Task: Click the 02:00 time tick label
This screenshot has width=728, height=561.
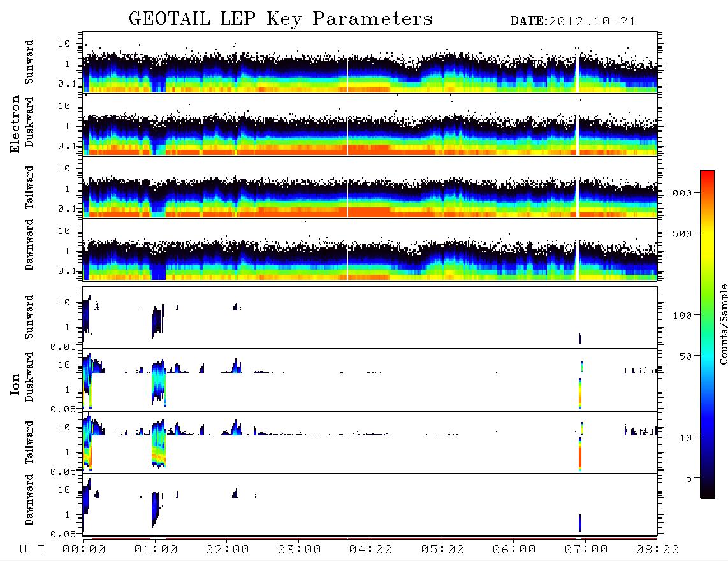Action: click(228, 550)
